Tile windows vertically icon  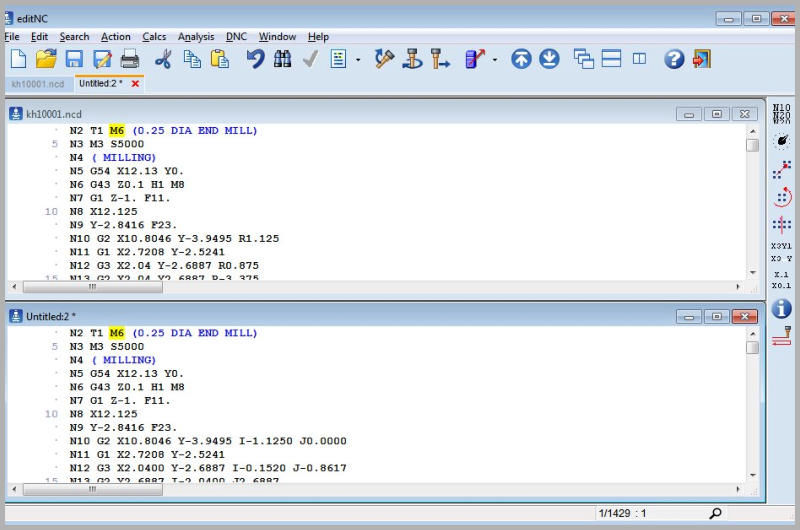639,59
